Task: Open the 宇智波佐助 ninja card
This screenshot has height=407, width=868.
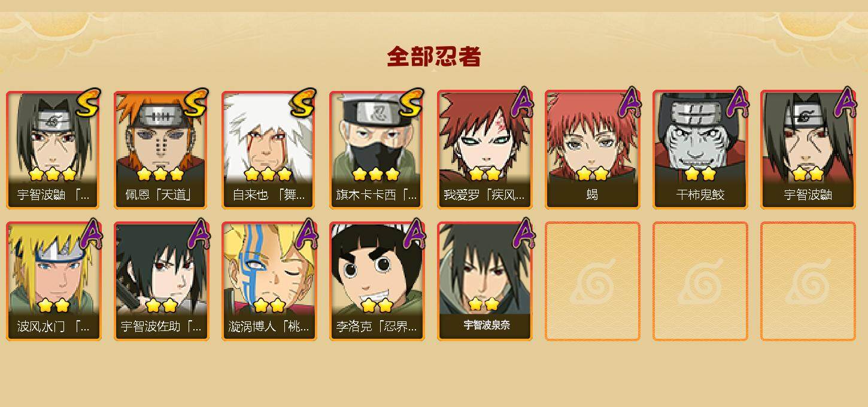Action: (162, 281)
